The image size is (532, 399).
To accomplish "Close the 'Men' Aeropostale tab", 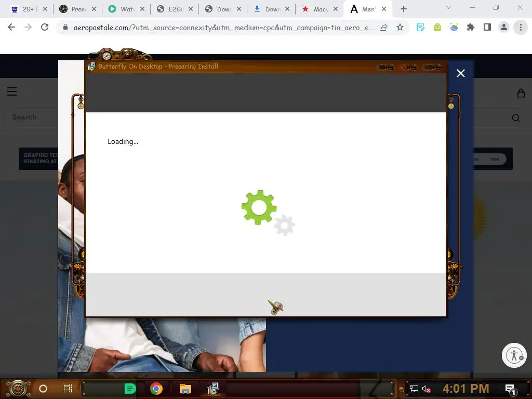I will (384, 9).
